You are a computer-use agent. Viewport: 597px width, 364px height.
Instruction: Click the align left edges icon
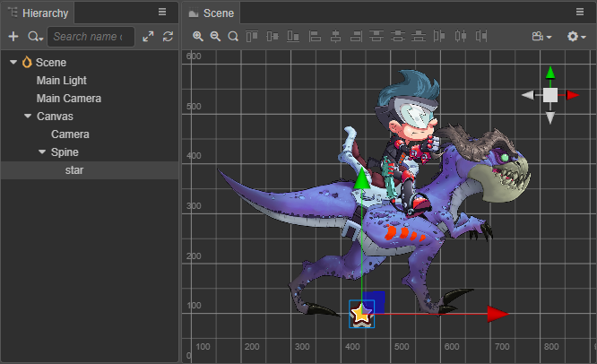[315, 37]
